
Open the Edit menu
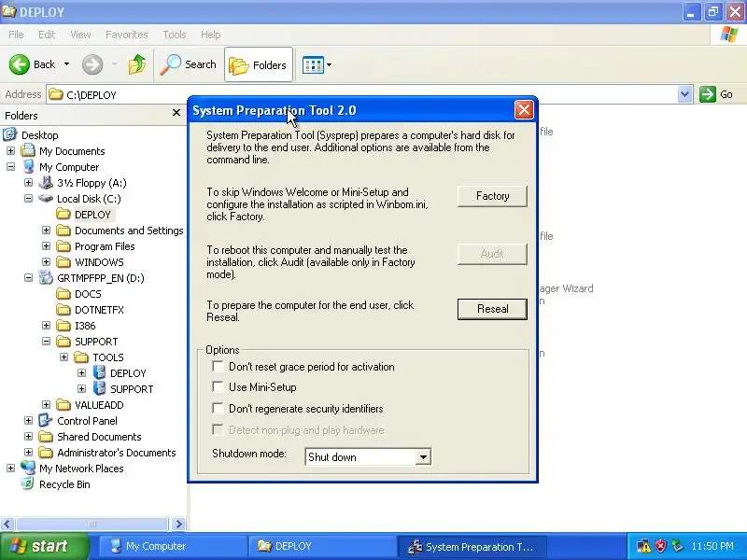point(47,35)
